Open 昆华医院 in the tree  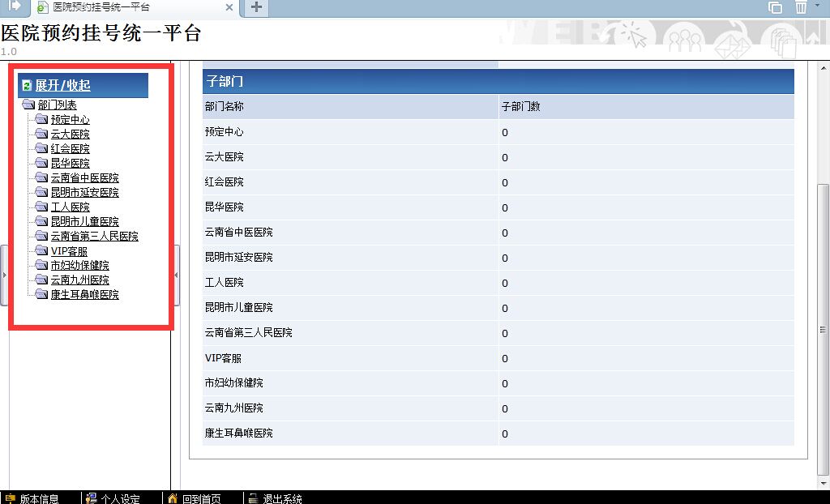(x=71, y=163)
